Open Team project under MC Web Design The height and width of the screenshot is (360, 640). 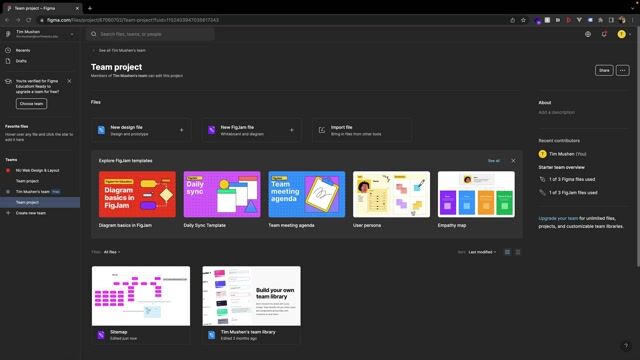pyautogui.click(x=27, y=181)
